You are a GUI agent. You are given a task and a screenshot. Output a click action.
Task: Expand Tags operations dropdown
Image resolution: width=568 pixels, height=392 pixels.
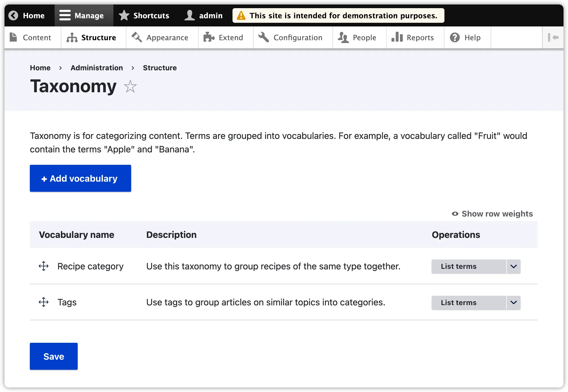click(514, 303)
